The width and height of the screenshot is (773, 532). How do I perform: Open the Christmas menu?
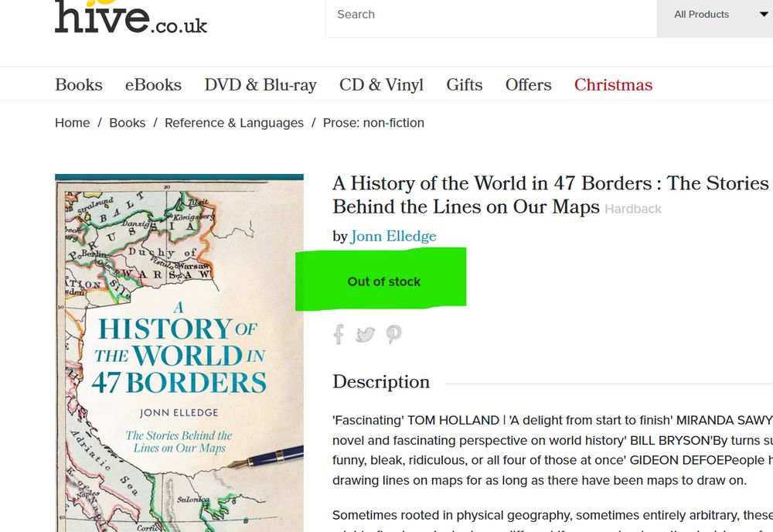click(x=613, y=85)
